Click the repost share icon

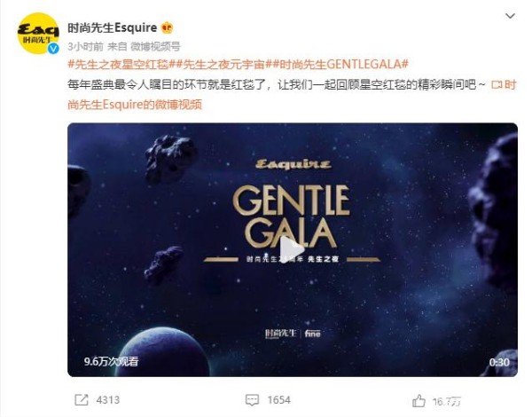(81, 400)
